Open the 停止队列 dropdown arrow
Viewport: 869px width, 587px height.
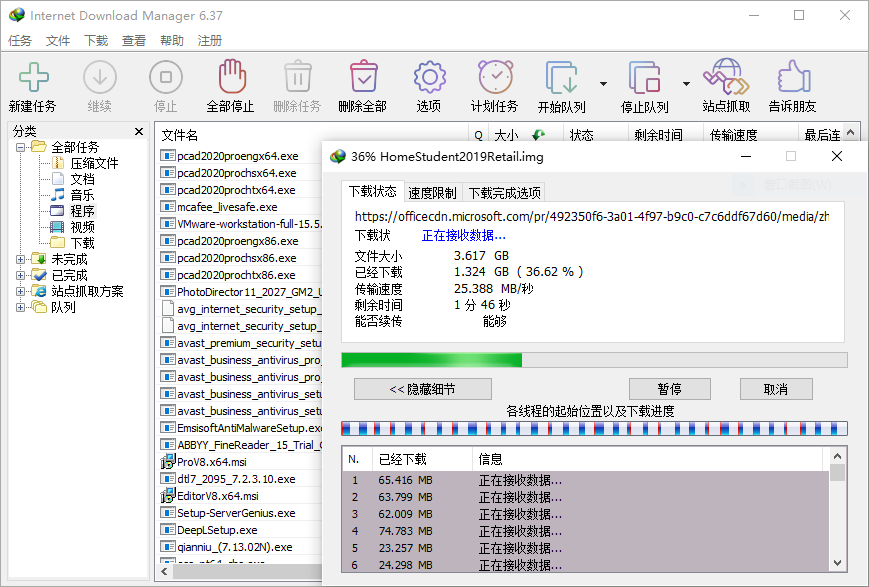click(x=686, y=84)
